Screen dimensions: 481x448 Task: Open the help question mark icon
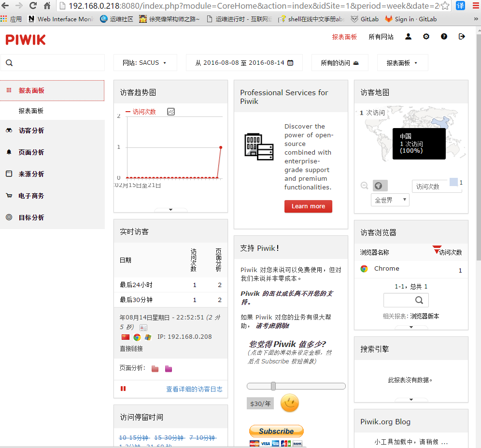tap(444, 37)
